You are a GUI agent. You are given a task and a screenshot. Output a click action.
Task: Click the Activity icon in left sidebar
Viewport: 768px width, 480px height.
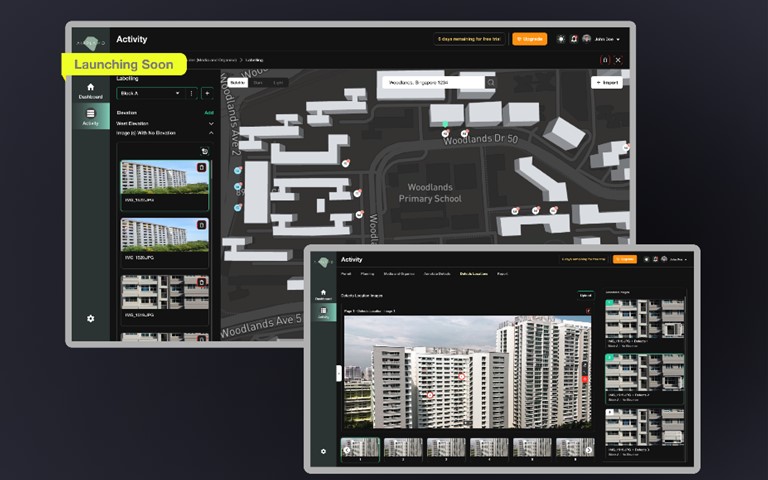coord(90,117)
